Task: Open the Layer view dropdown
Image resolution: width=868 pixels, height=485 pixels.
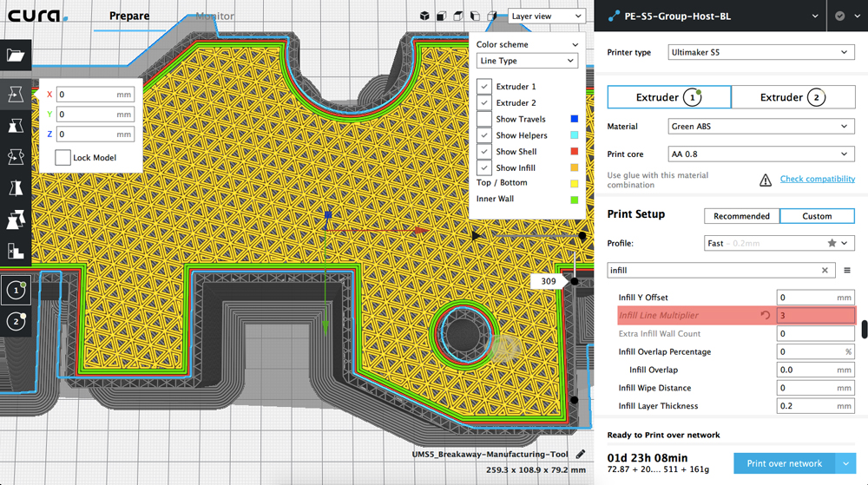Action: (547, 16)
